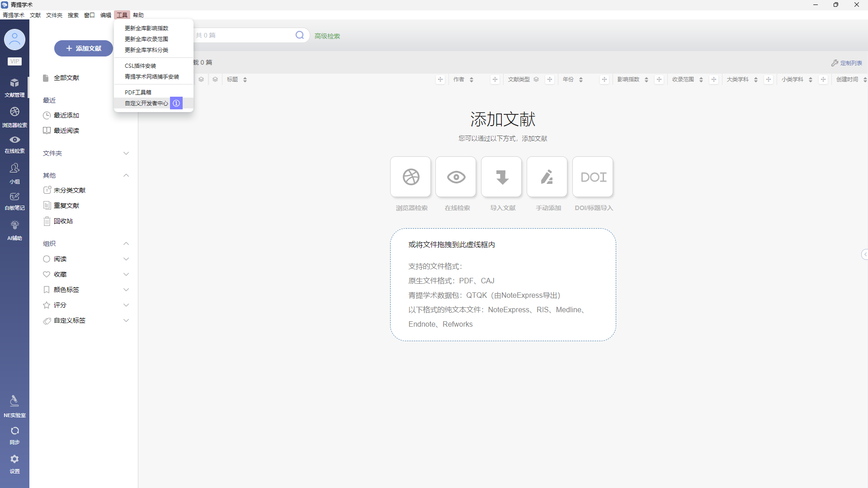Open the AI辅助 lightbulb icon

(14, 225)
